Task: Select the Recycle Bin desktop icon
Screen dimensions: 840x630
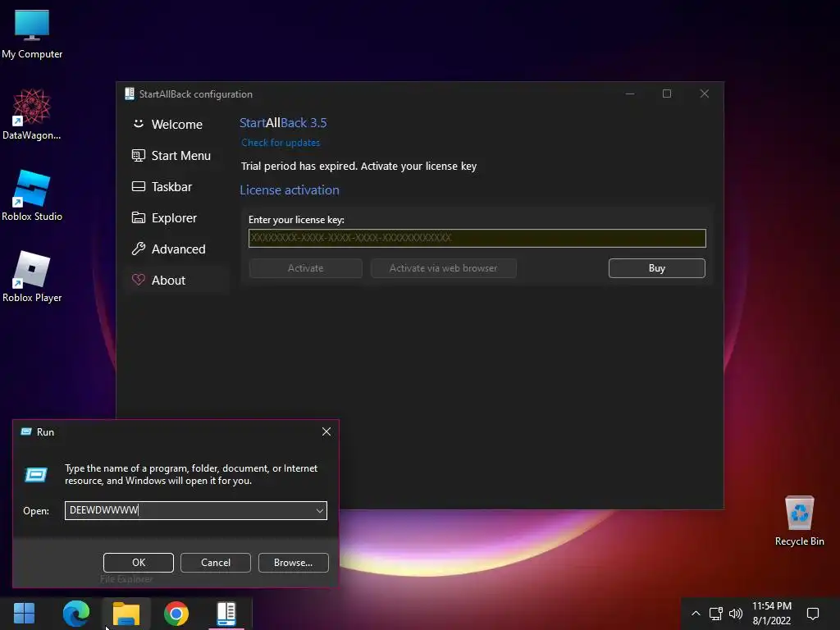Action: click(x=799, y=521)
